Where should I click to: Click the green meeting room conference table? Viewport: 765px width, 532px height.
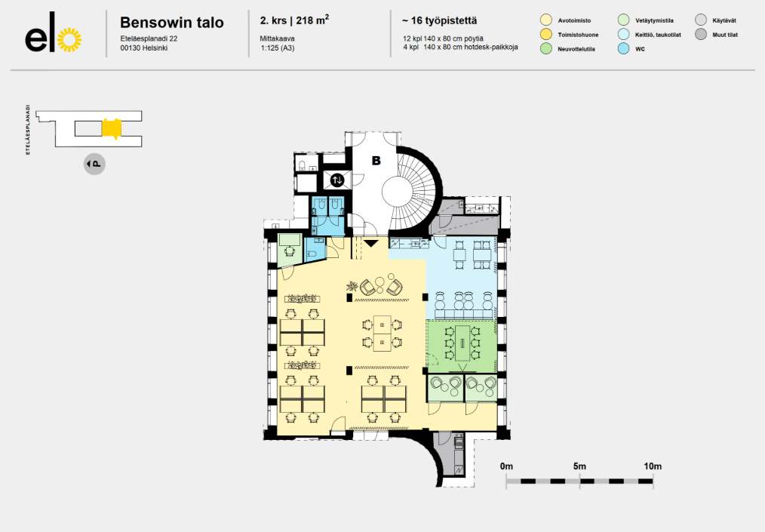462,343
